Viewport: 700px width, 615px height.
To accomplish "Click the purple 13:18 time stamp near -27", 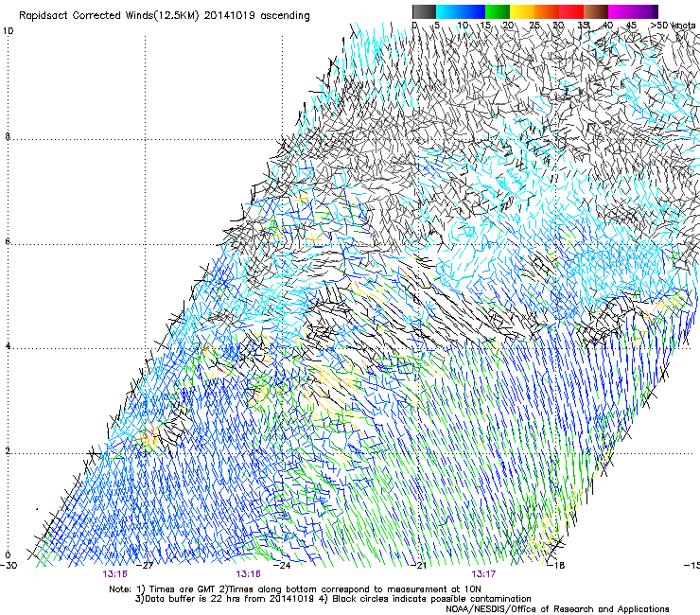I will (114, 574).
